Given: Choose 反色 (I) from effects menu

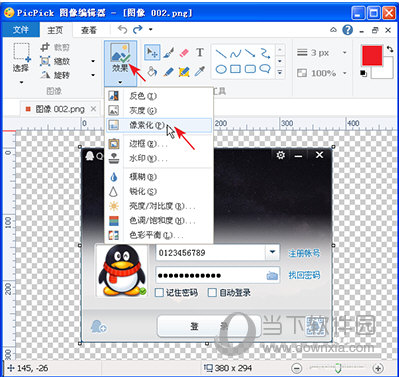Looking at the screenshot, I should coord(159,96).
